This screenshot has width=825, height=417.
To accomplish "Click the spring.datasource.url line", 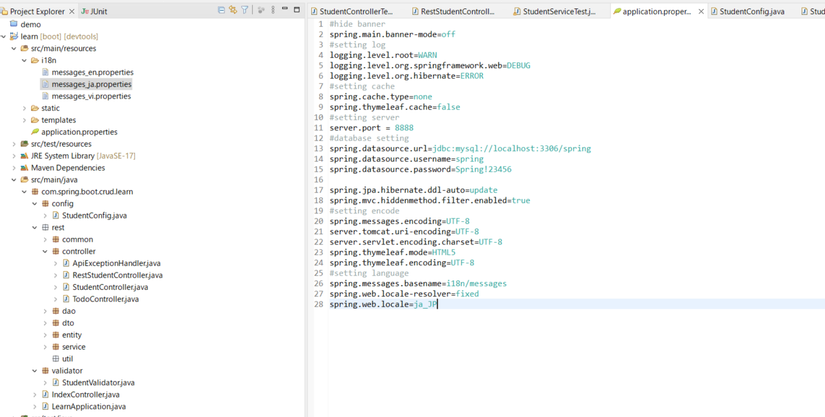I will tap(460, 149).
